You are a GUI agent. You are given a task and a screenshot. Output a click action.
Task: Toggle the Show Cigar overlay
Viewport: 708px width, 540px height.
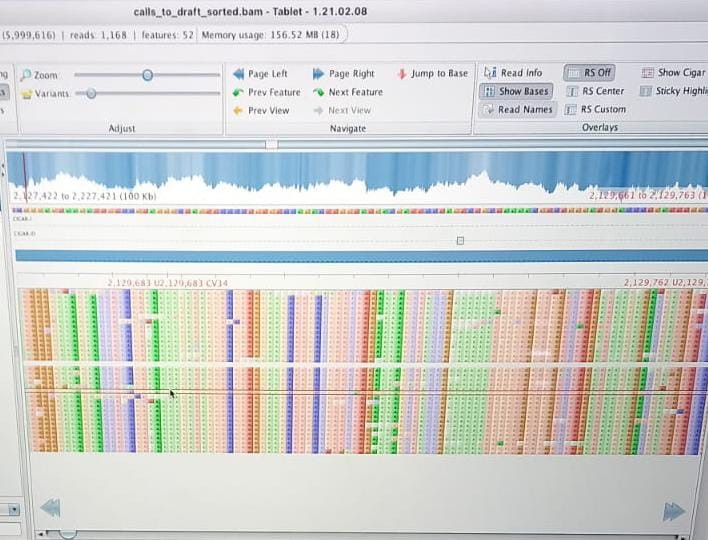coord(673,73)
